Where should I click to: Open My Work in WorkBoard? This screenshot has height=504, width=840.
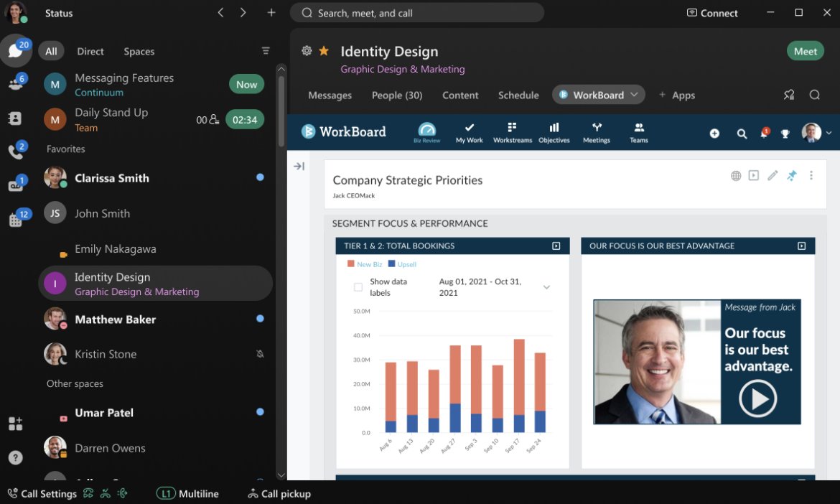click(470, 132)
